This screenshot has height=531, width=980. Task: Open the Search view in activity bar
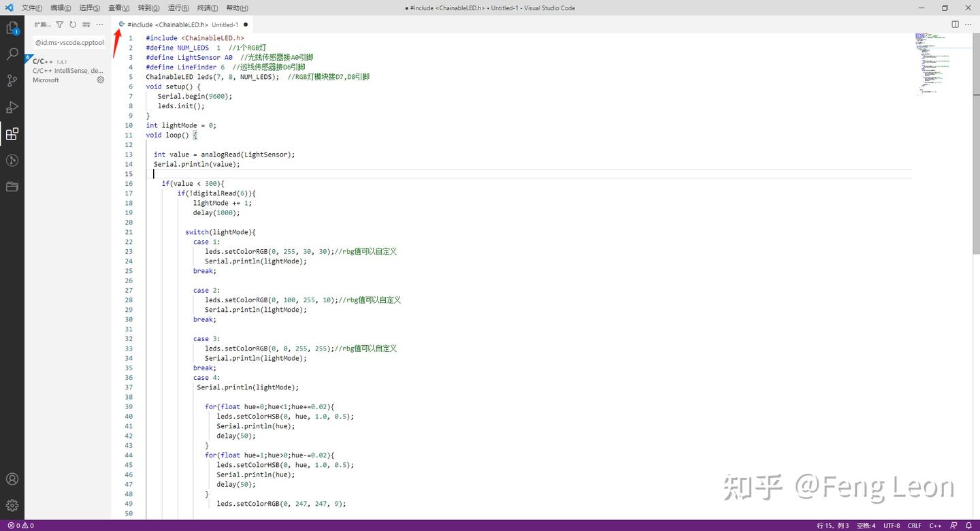(12, 54)
